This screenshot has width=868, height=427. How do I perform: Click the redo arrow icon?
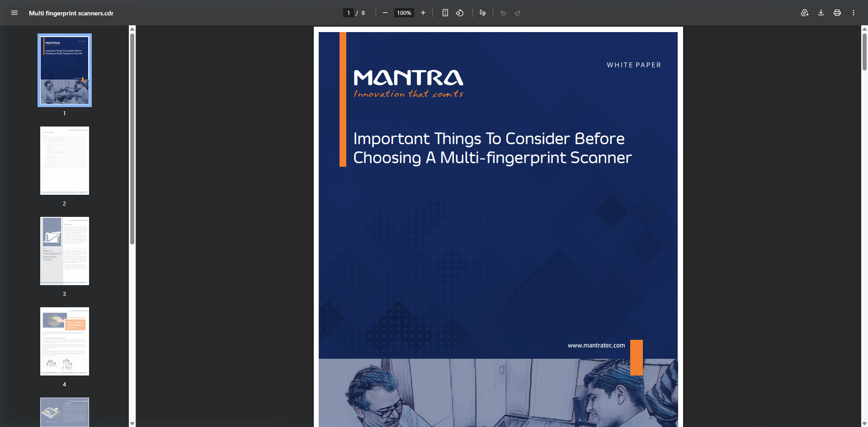coord(518,13)
